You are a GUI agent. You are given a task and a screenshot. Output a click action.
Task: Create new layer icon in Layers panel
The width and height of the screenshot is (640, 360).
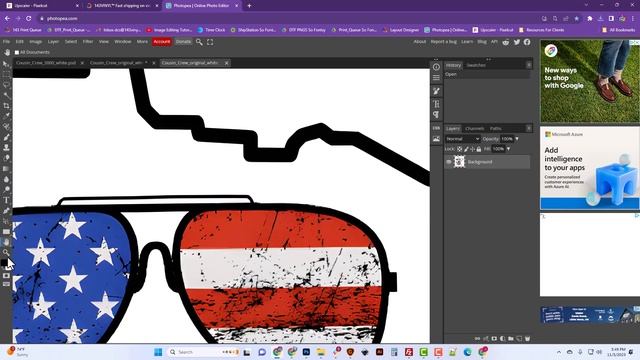519,338
